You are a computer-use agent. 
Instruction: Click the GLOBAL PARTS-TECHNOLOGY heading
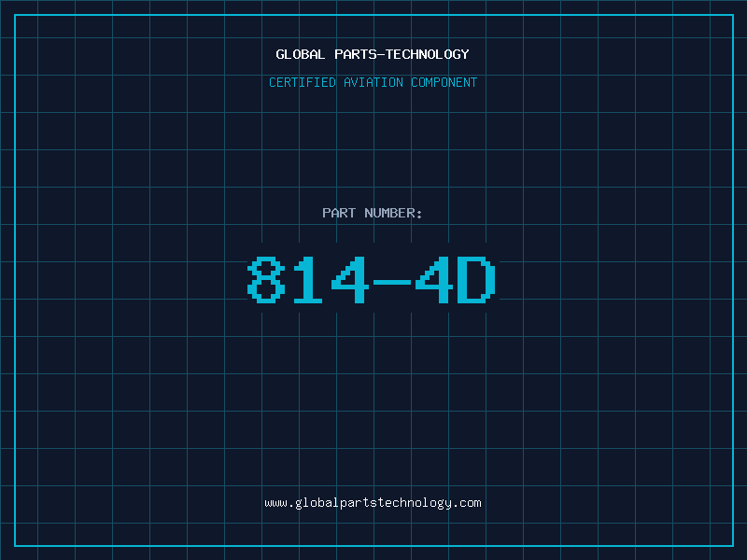373,54
